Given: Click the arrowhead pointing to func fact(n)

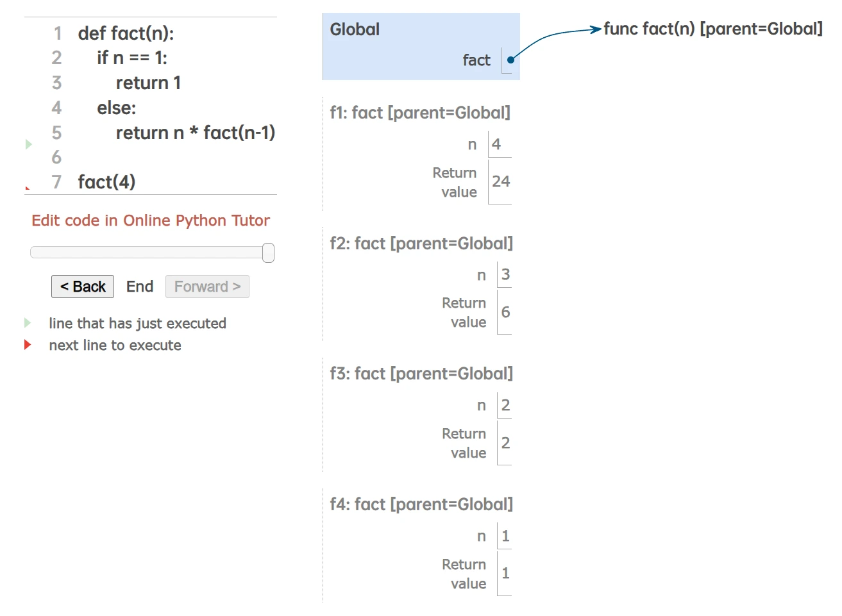Looking at the screenshot, I should click(596, 29).
